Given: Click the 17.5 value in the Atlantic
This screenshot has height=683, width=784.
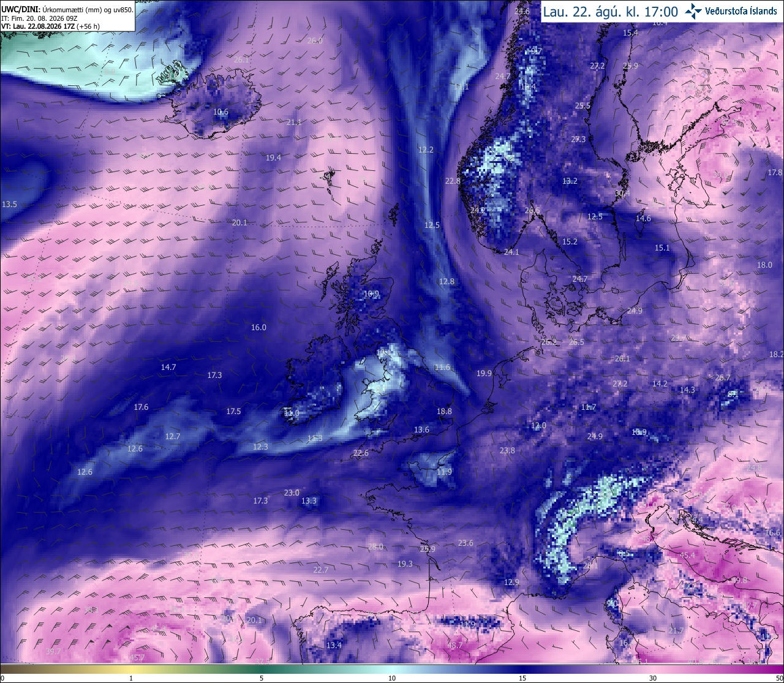Looking at the screenshot, I should point(233,412).
